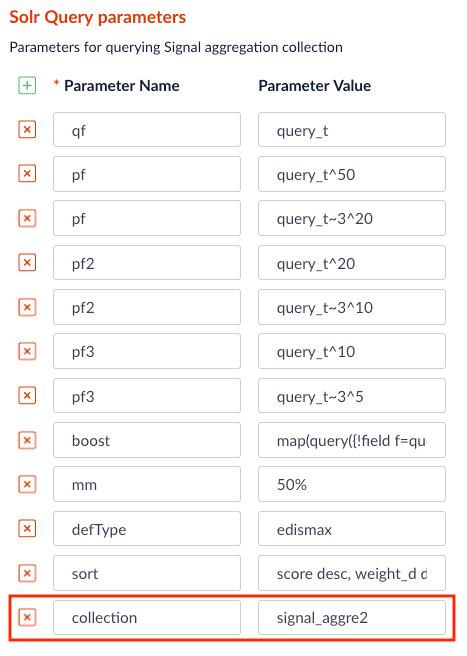Delete the pf row with value query_t^50
Viewport: 467px width, 656px height.
27,174
